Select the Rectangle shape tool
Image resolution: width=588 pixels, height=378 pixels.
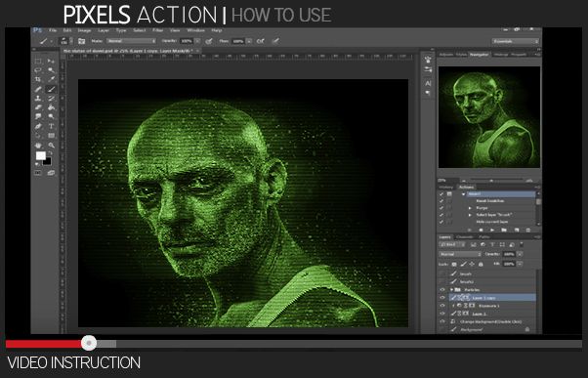point(51,136)
